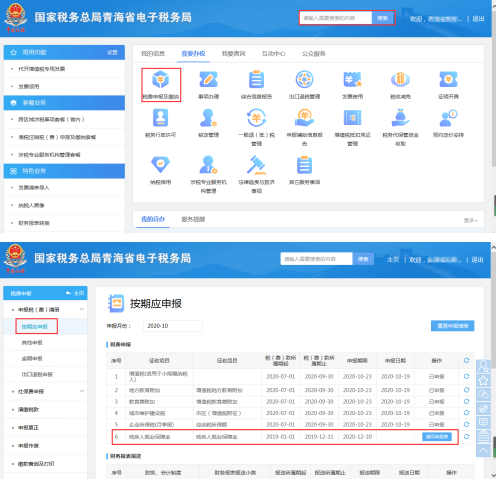Open the 纳税信用 diamond icon
Image resolution: width=496 pixels, height=481 pixels.
tap(160, 165)
